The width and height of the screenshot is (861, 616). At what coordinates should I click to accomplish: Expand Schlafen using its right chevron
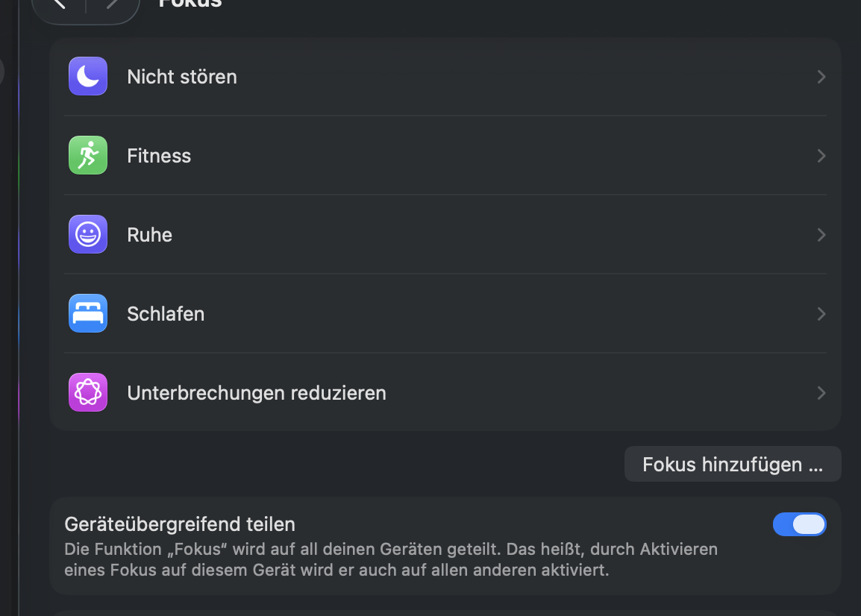(821, 314)
